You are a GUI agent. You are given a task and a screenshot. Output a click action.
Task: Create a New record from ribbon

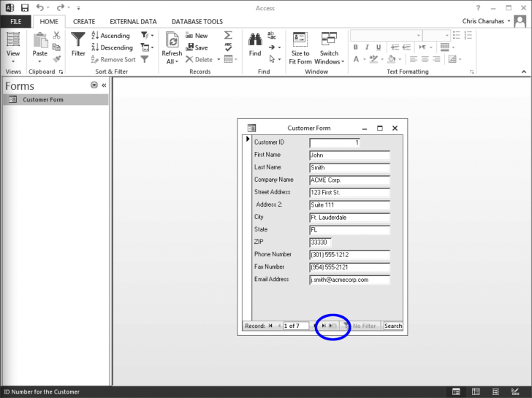(197, 35)
